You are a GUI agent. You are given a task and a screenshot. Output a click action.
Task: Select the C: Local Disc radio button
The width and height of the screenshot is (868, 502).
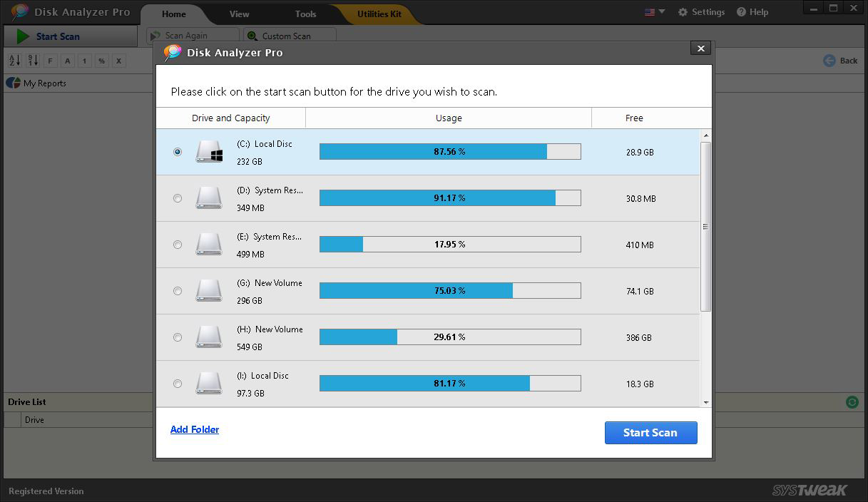pyautogui.click(x=178, y=152)
